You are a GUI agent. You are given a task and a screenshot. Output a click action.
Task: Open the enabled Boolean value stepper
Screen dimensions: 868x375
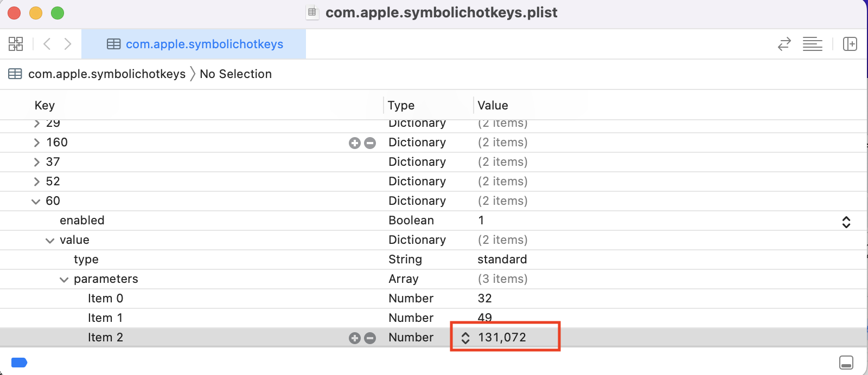(x=846, y=222)
